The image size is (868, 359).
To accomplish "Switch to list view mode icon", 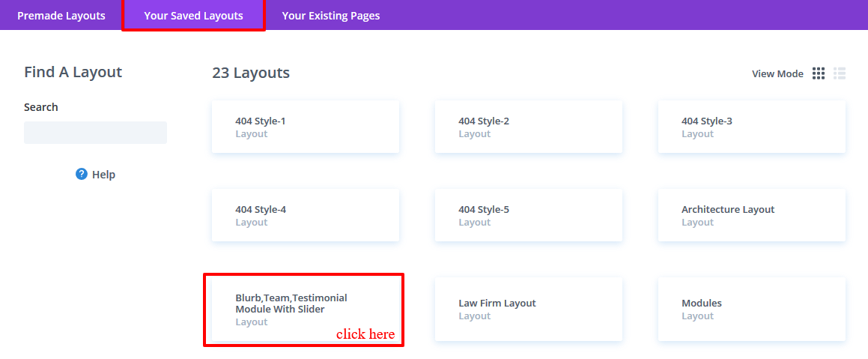I will point(840,73).
